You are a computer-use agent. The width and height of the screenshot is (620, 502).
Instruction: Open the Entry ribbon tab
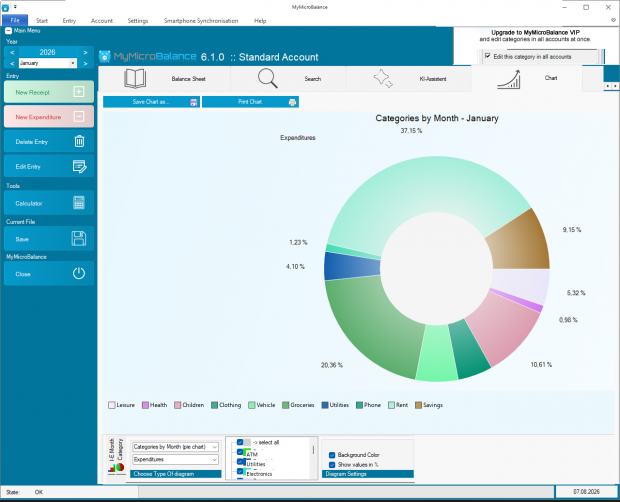click(x=69, y=21)
